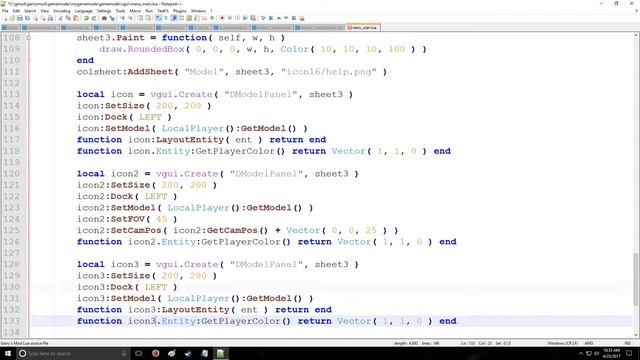Click the Playback macro icon
The height and width of the screenshot is (360, 640).
pyautogui.click(x=238, y=18)
